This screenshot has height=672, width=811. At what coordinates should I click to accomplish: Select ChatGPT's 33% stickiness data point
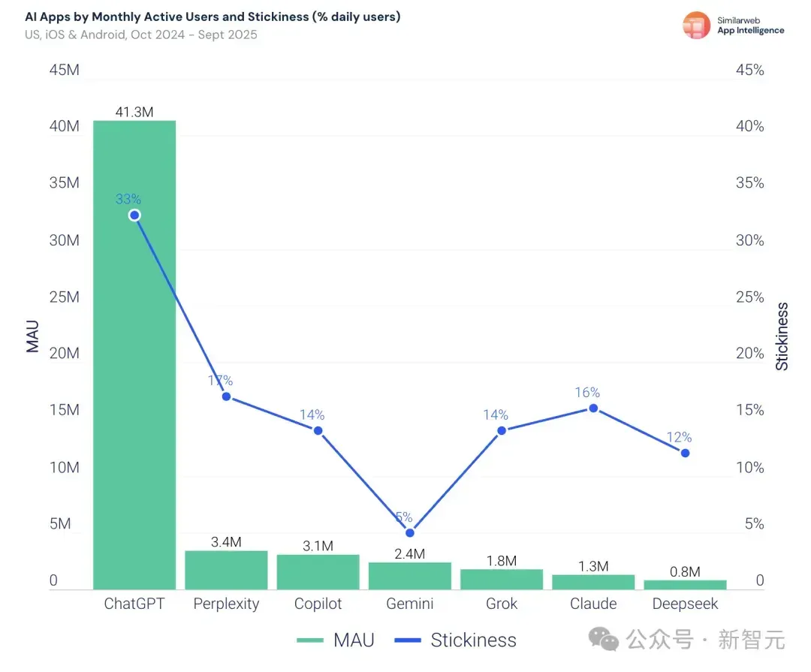pos(134,215)
